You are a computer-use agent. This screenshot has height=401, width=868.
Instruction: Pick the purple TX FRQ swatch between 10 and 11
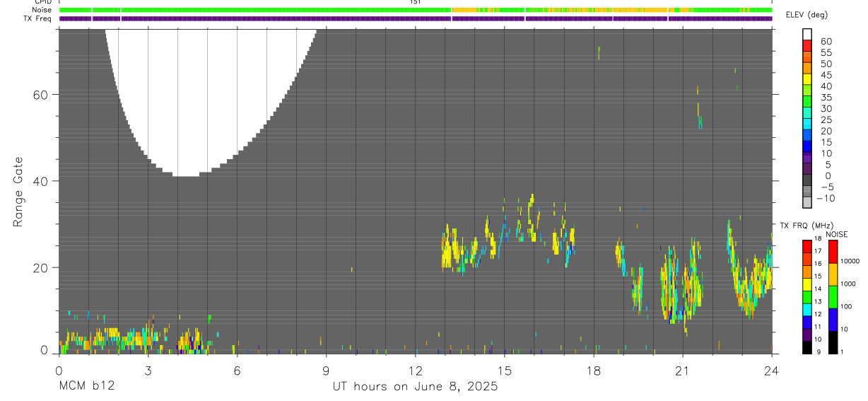(807, 335)
